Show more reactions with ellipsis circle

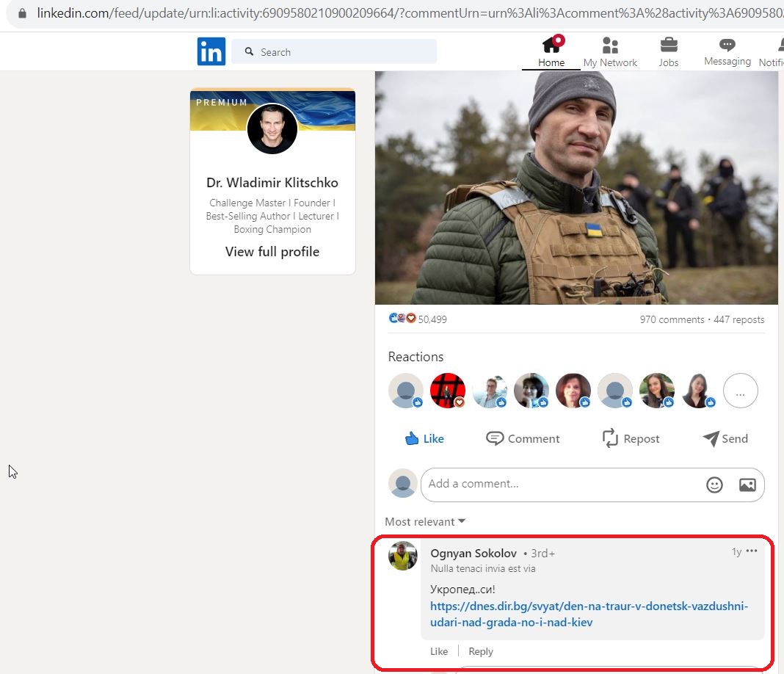click(740, 391)
